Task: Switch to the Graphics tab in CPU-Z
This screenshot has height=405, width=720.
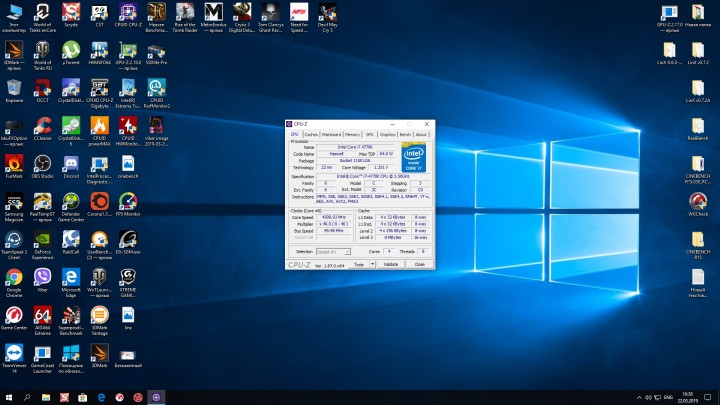Action: pos(387,135)
